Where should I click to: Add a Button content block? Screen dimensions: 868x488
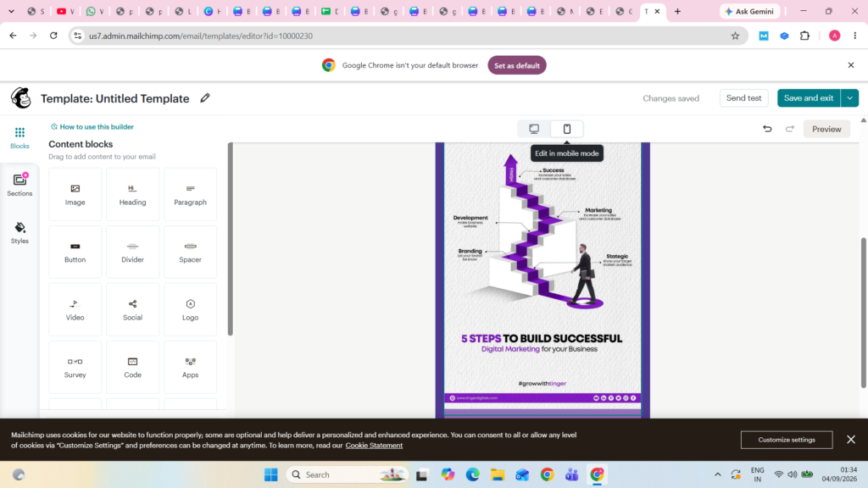(75, 252)
